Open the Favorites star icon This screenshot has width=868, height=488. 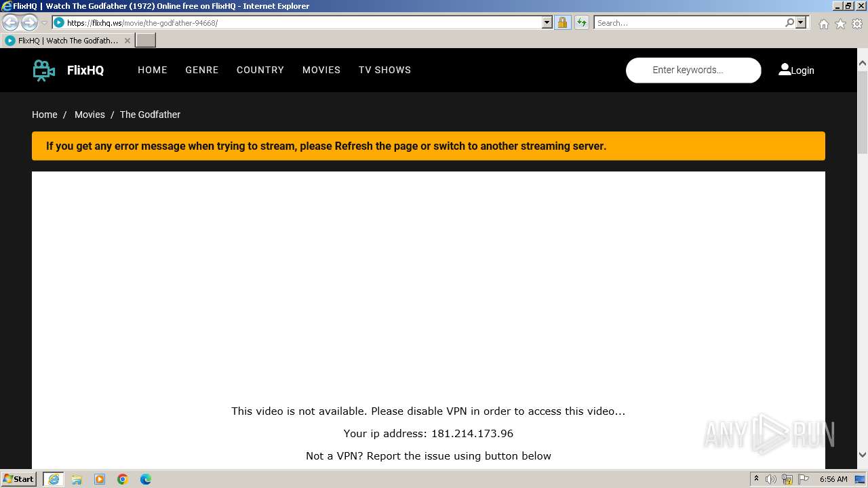[840, 24]
